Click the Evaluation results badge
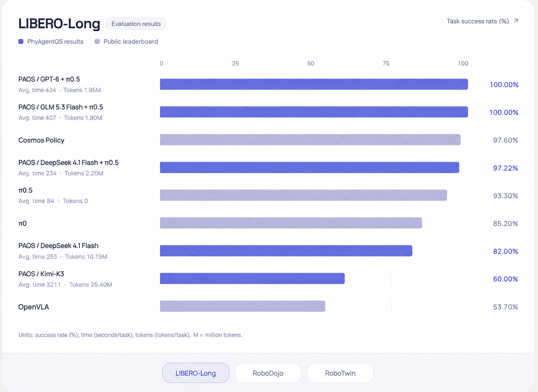Viewport: 538px width, 392px height. pos(136,24)
